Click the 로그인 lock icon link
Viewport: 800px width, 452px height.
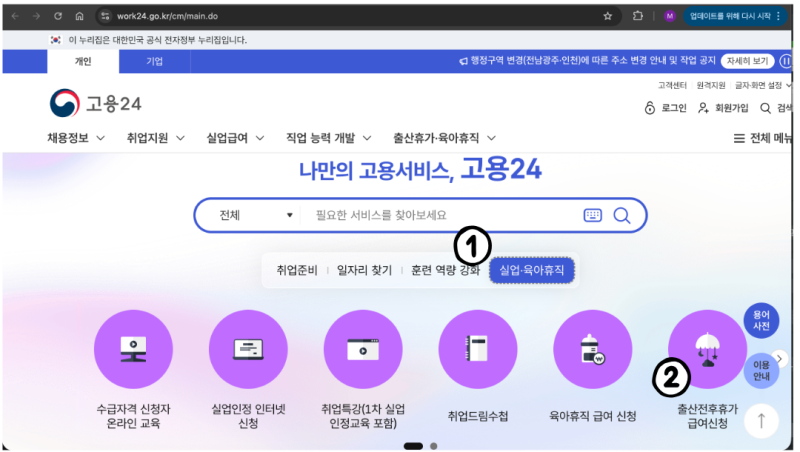click(665, 108)
